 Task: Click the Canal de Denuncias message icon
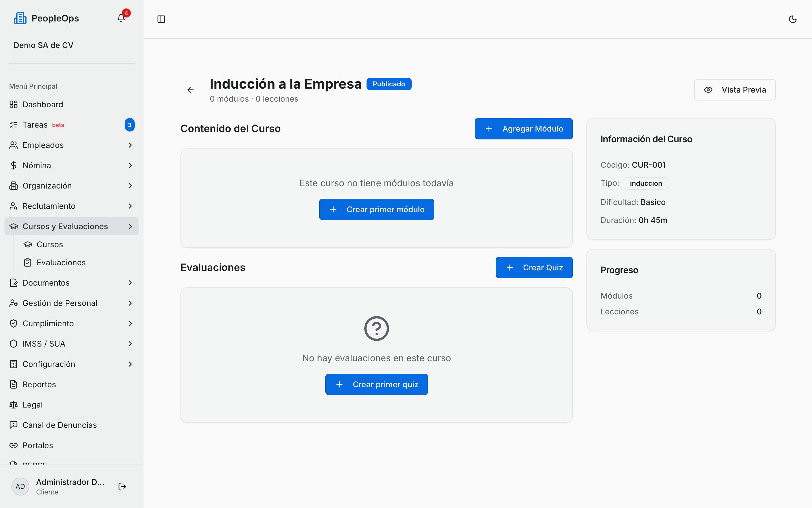click(x=14, y=425)
